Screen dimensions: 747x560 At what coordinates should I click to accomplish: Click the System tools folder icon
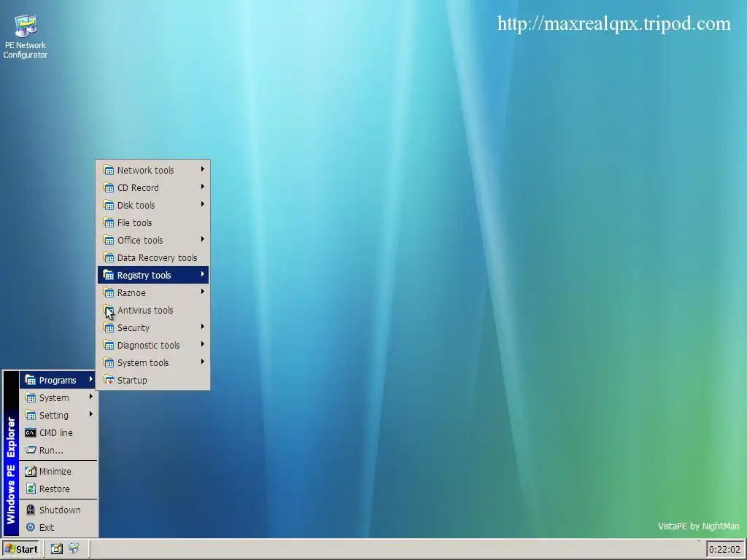tap(109, 363)
